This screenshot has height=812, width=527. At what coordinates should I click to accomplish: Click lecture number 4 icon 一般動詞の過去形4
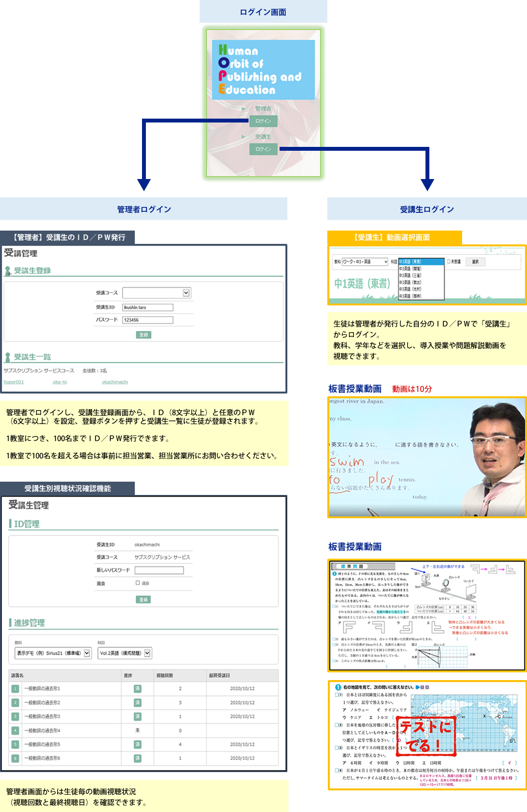16,731
